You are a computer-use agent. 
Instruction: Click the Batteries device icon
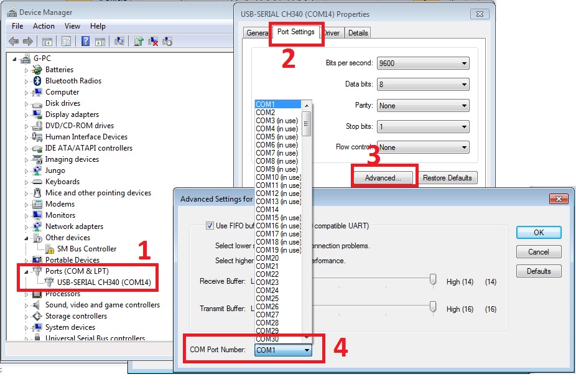tap(37, 70)
